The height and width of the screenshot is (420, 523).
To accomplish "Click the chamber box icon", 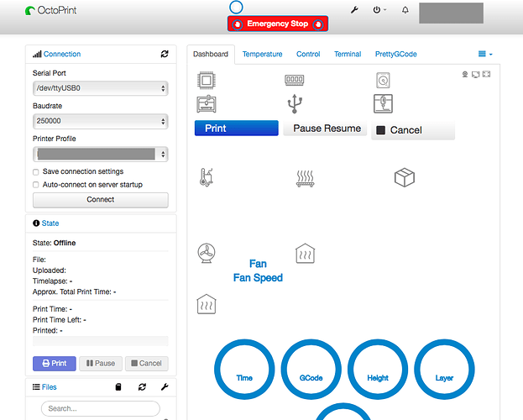I will click(405, 177).
